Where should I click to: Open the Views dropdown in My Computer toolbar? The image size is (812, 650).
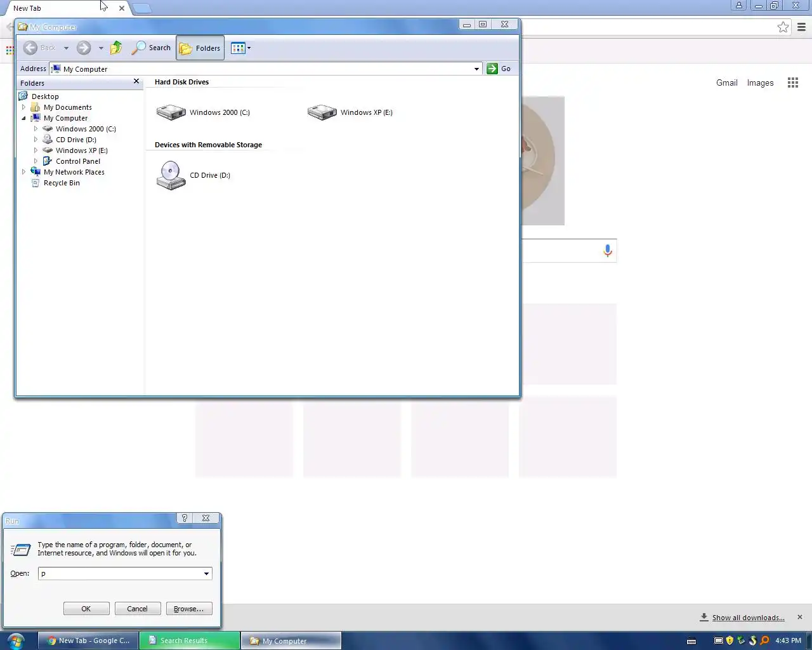coord(241,48)
